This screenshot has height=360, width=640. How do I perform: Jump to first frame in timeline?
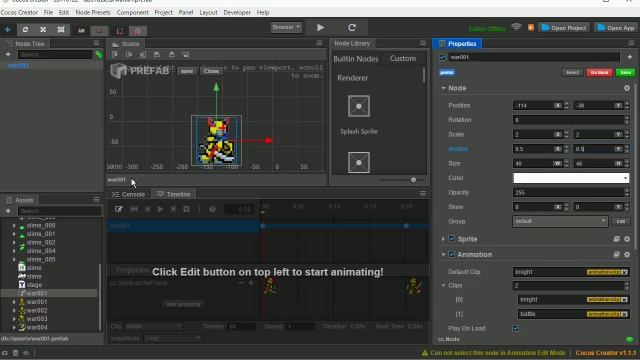pyautogui.click(x=134, y=209)
